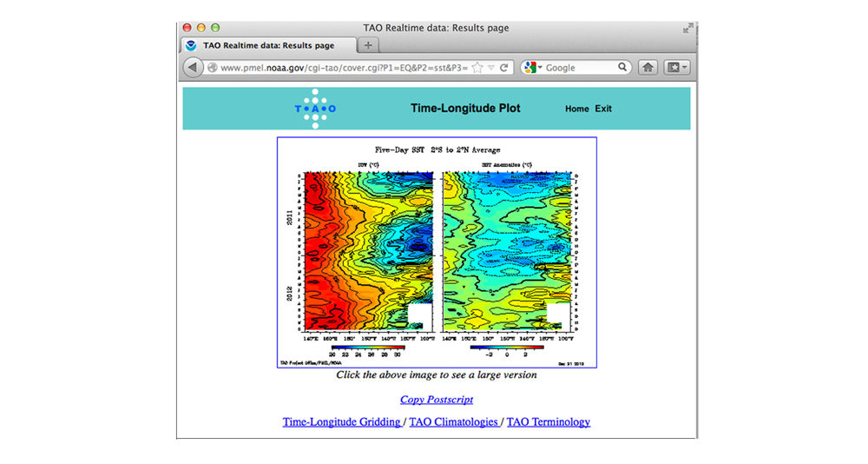Open the TAO Climatologies link
The image size is (868, 464).
click(454, 422)
